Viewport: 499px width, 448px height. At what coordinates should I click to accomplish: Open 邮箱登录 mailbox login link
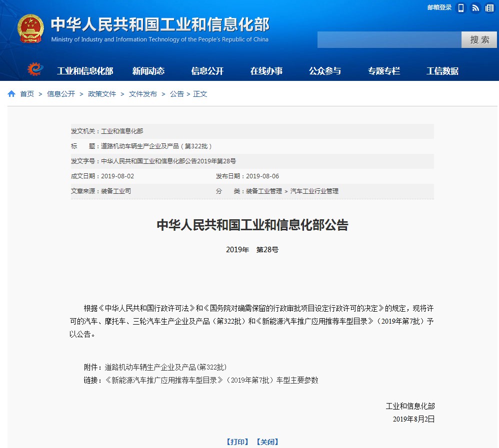tap(439, 7)
